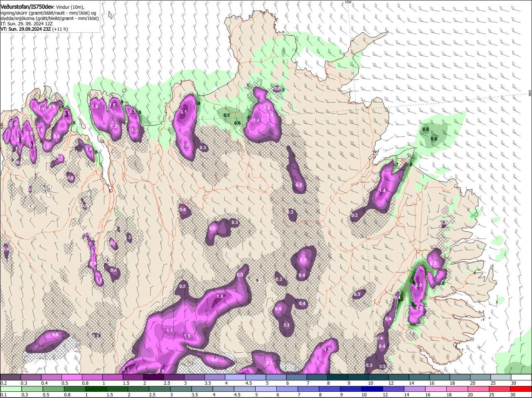The image size is (532, 398).
Task: Click snow legend swatch between 8 and 9
Action: tap(338, 377)
